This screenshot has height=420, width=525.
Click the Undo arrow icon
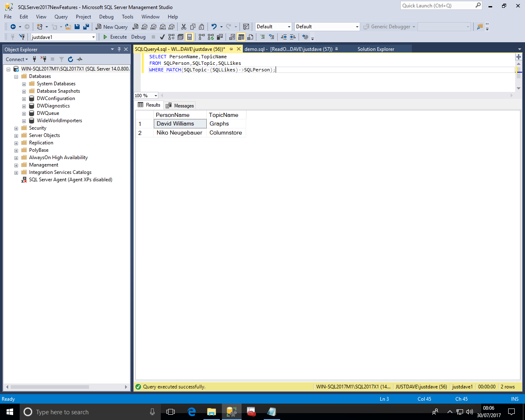(214, 27)
